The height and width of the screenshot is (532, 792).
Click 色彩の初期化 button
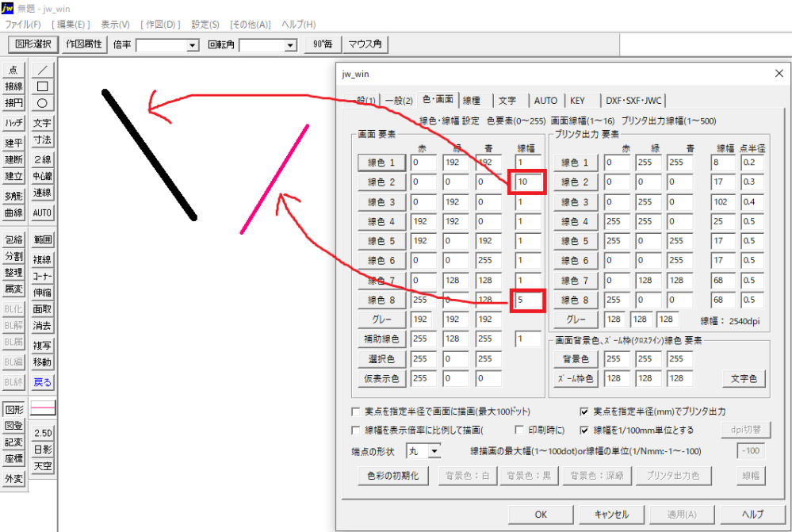point(393,476)
